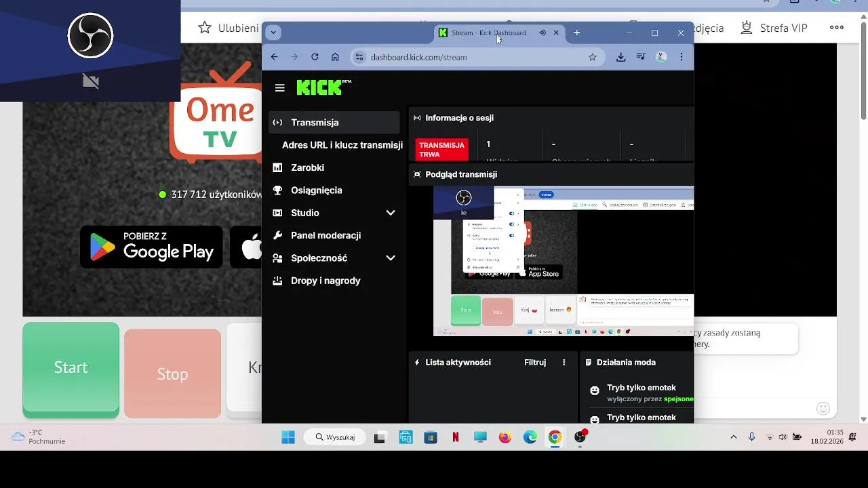Open the Microsoft Edge taskbar icon
The width and height of the screenshot is (868, 488).
click(530, 437)
